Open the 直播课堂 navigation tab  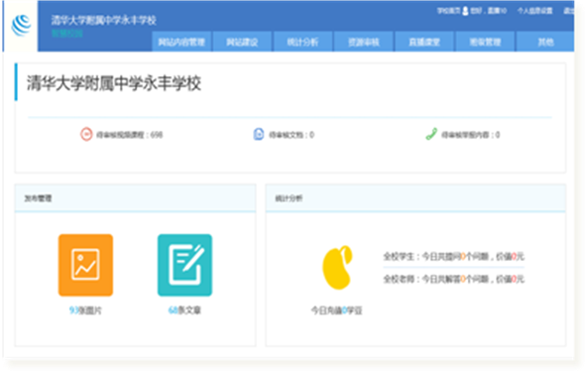(x=424, y=42)
